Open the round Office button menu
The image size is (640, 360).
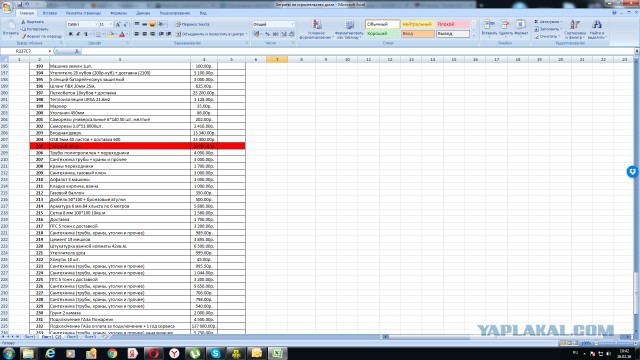7,8
